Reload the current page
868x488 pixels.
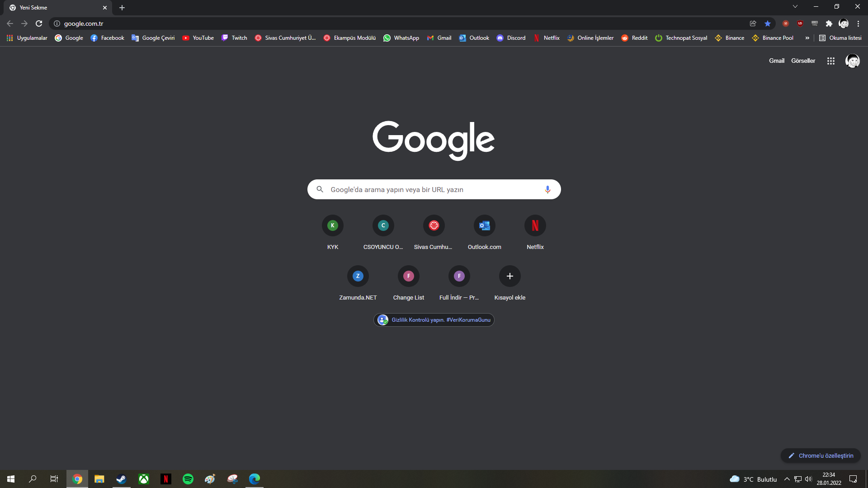pyautogui.click(x=39, y=23)
